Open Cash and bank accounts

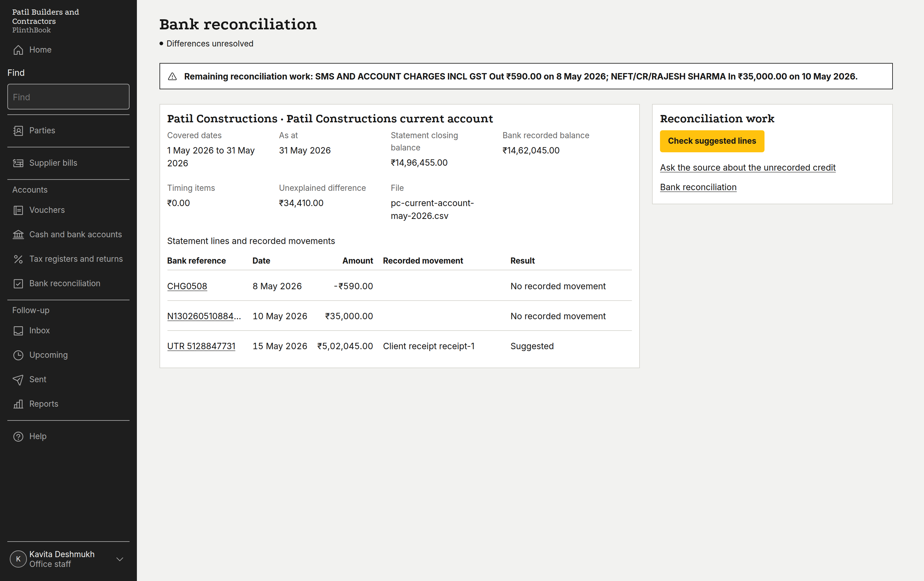coord(75,235)
